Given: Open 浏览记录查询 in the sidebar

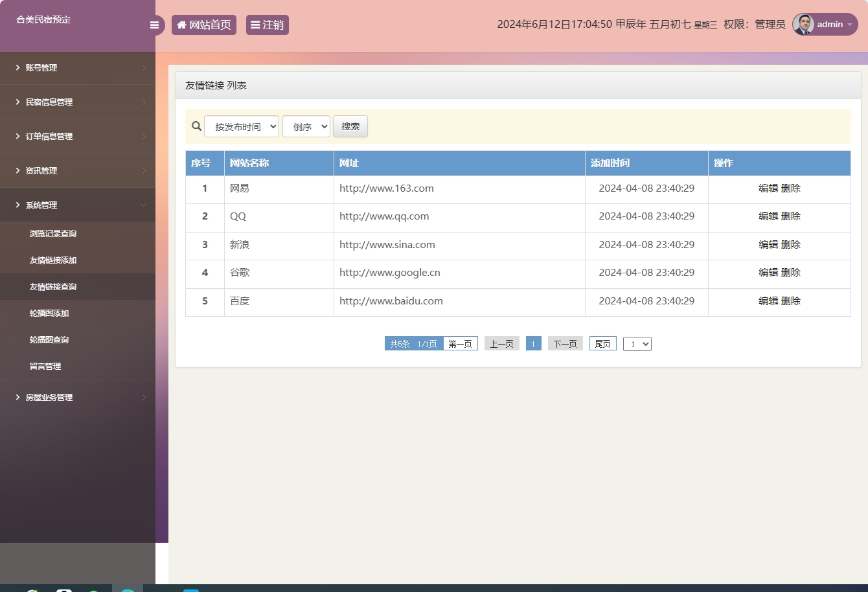Looking at the screenshot, I should (53, 234).
